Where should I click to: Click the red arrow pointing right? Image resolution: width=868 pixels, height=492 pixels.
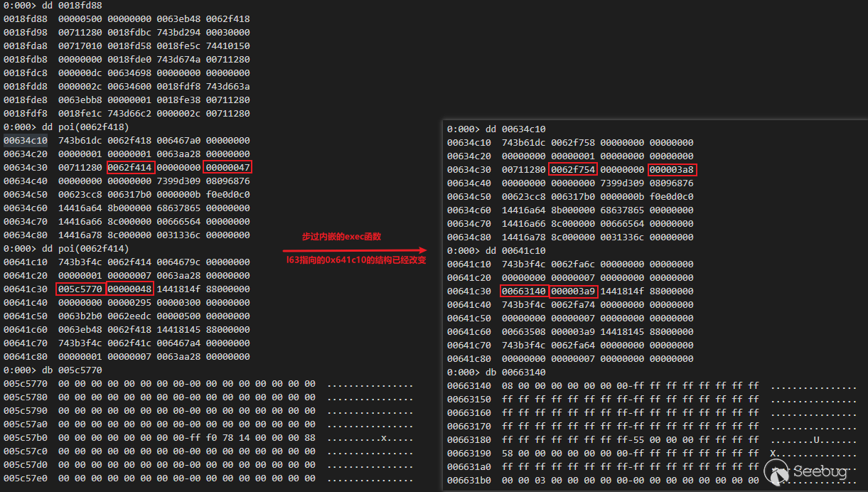point(355,250)
